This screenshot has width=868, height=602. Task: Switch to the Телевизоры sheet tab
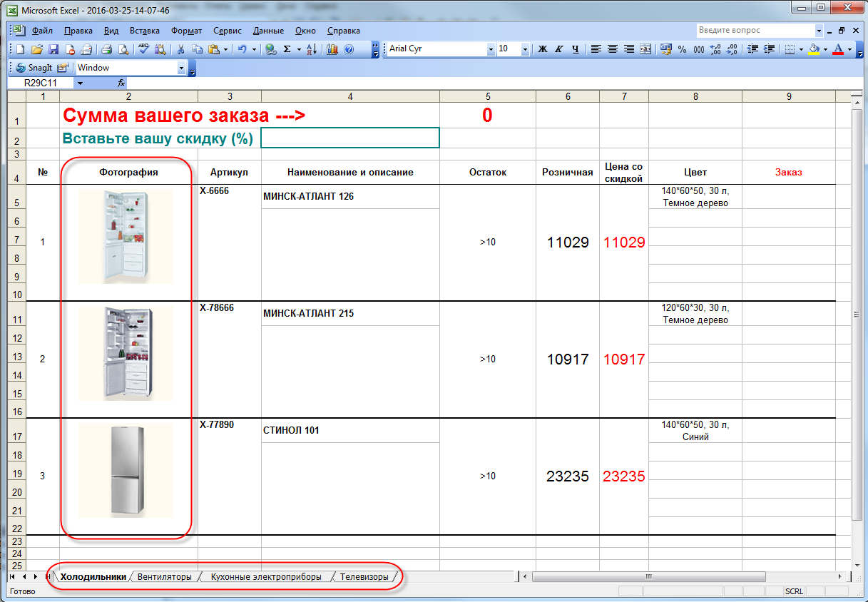click(x=364, y=576)
